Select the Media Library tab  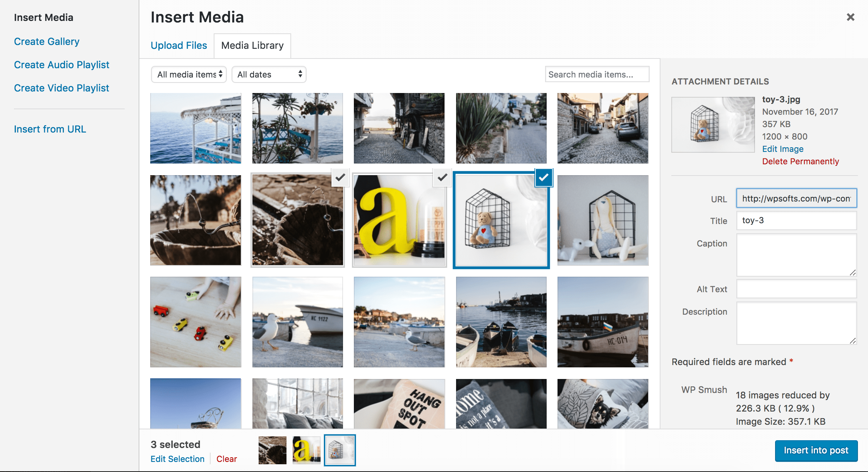tap(252, 45)
